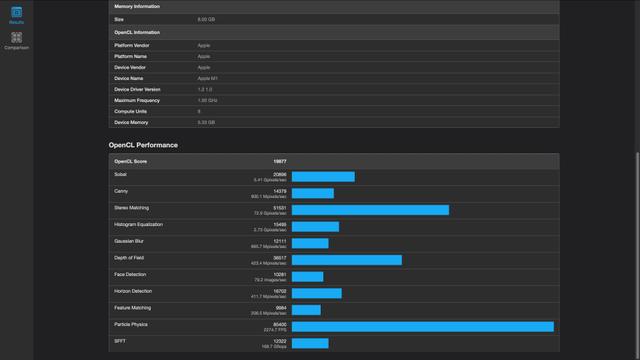Click the Device Memory label
The width and height of the screenshot is (640, 360).
pyautogui.click(x=131, y=122)
